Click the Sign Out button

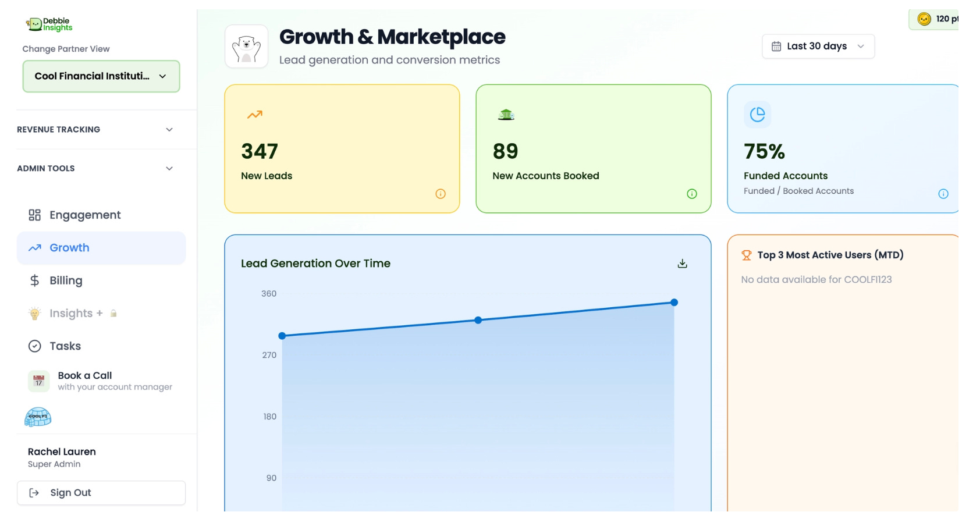click(x=101, y=493)
